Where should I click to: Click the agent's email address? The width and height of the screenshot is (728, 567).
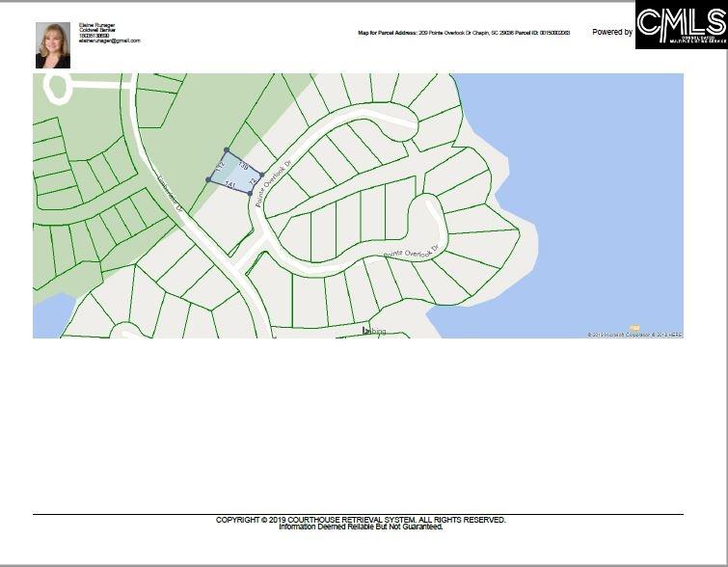[x=109, y=40]
